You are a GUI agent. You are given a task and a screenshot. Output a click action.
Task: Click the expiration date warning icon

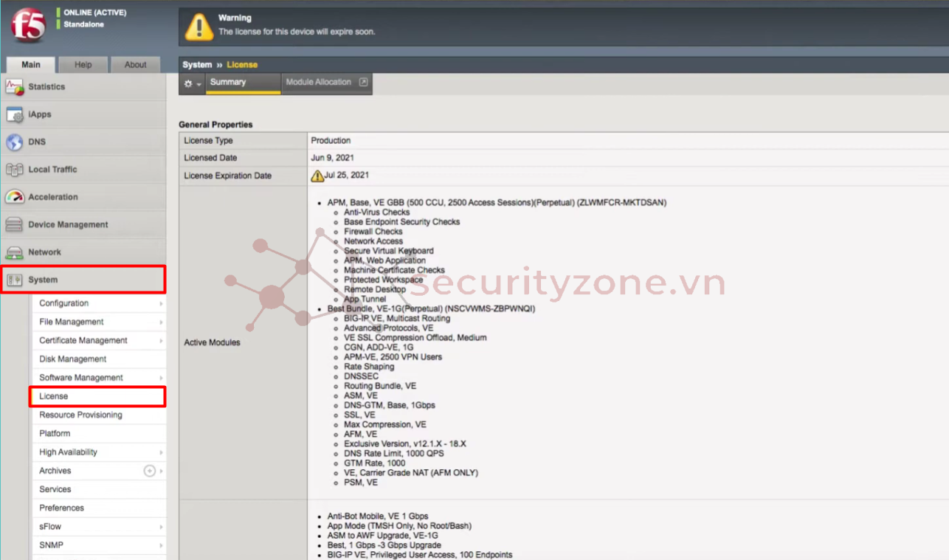coord(317,176)
